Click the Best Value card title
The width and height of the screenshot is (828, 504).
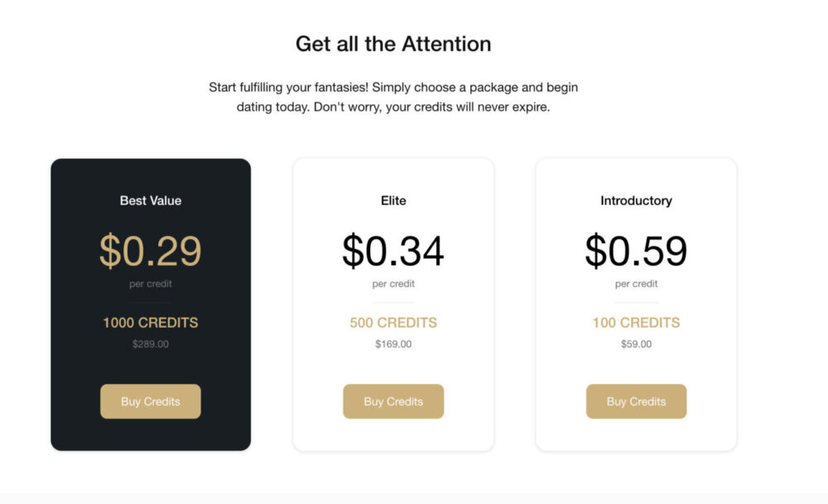pyautogui.click(x=150, y=200)
